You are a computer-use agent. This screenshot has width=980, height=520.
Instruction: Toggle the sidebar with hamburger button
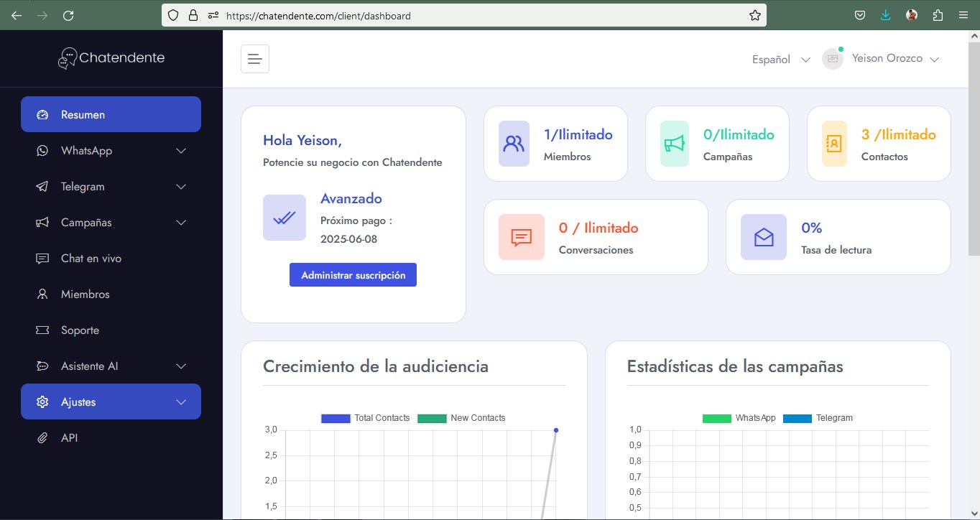[255, 59]
